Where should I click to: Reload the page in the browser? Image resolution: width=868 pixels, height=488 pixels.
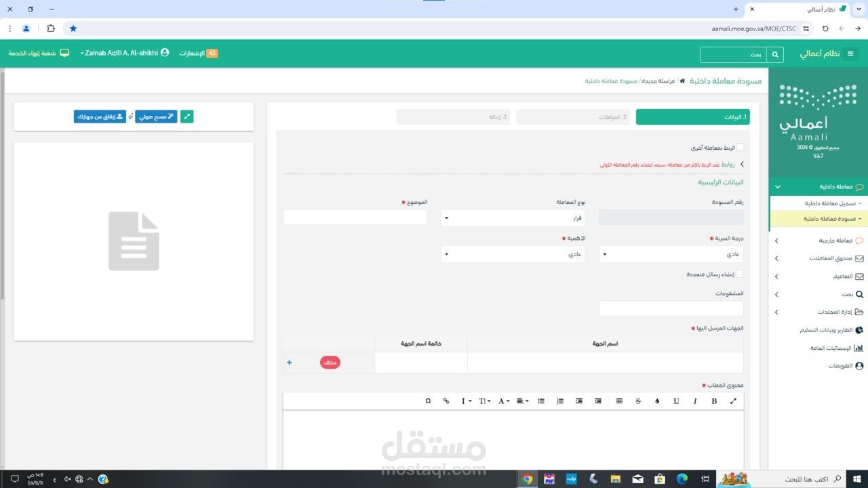[x=825, y=28]
